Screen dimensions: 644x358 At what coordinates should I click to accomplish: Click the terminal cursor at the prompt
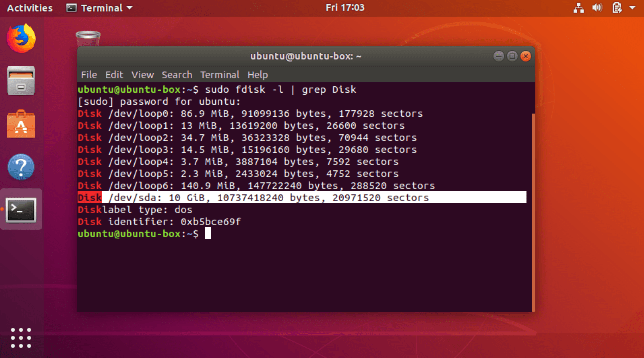(208, 234)
